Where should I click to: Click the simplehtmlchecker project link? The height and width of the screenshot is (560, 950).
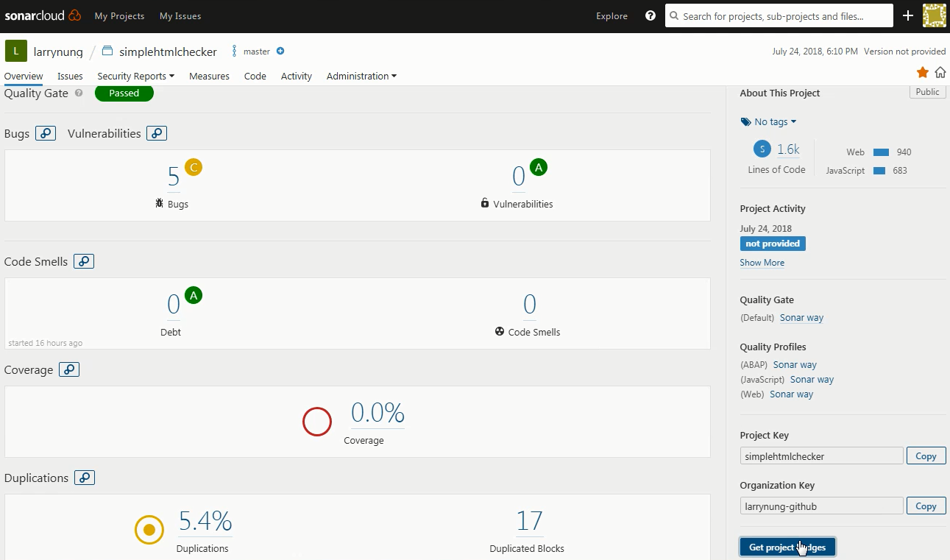click(168, 52)
